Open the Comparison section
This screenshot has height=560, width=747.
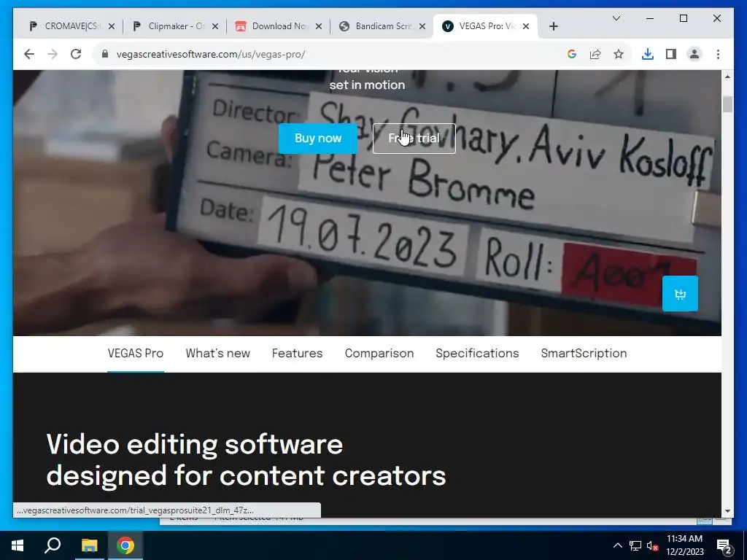tap(379, 354)
